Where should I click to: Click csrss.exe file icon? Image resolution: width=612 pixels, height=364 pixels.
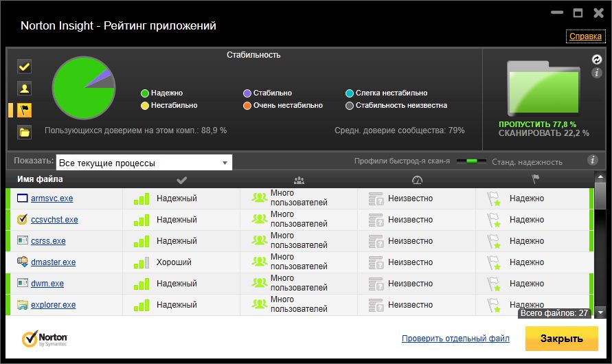pos(23,240)
